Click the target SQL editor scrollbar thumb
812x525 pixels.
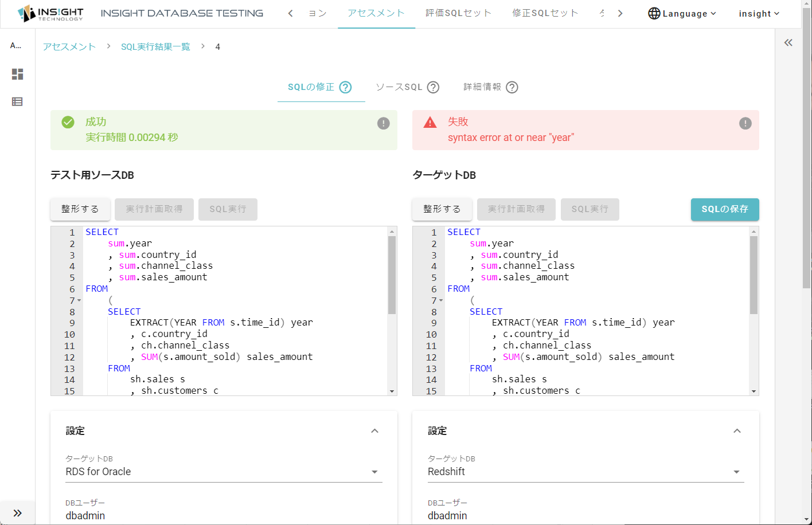point(754,275)
